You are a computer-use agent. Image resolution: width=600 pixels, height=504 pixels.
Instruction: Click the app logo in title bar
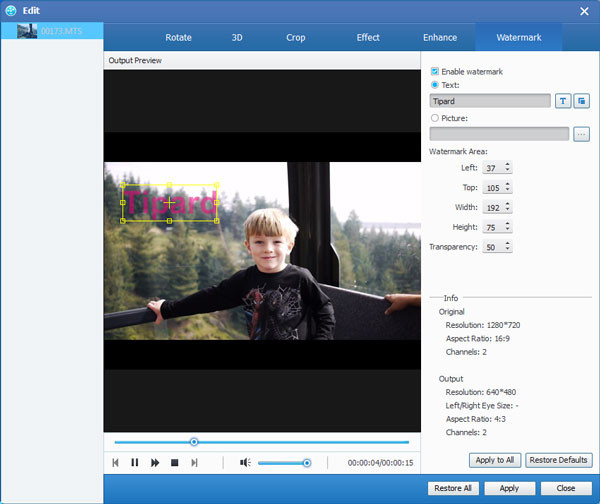click(11, 11)
